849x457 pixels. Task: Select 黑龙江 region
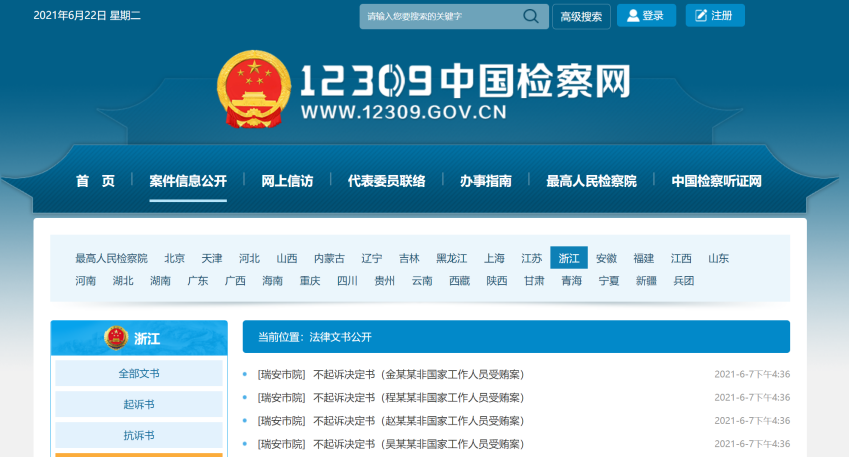(x=452, y=258)
